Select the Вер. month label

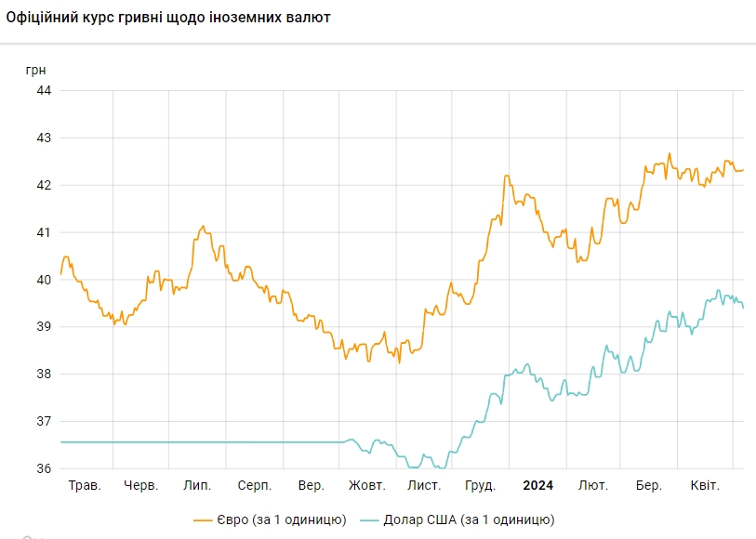(x=312, y=485)
